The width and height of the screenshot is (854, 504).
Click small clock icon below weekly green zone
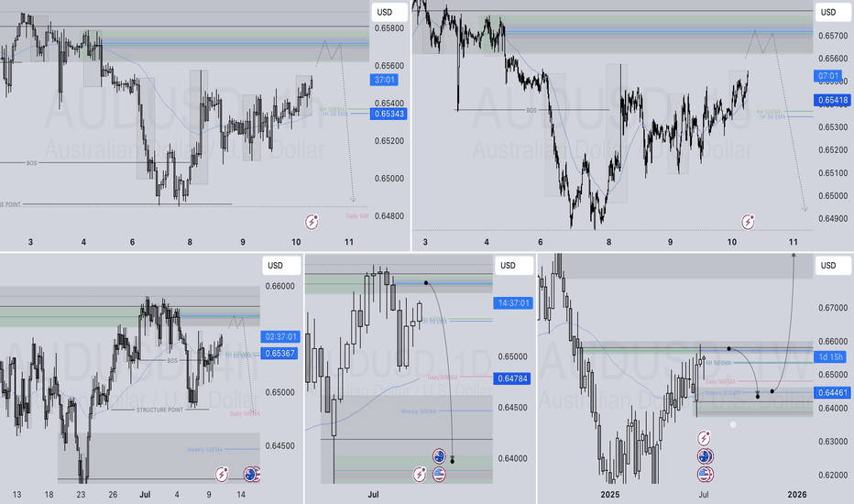pos(733,424)
